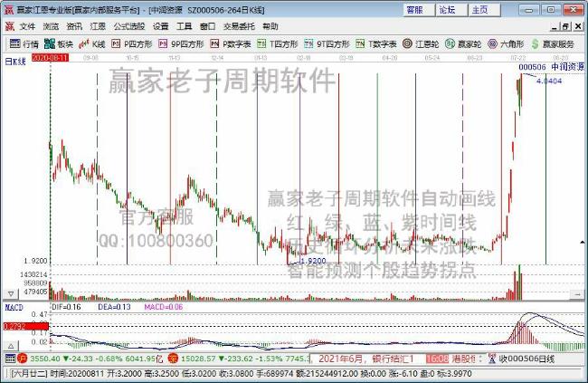Image resolution: width=588 pixels, height=383 pixels.
Task: Click the 2020-08-11 date marker
Action: pos(51,56)
